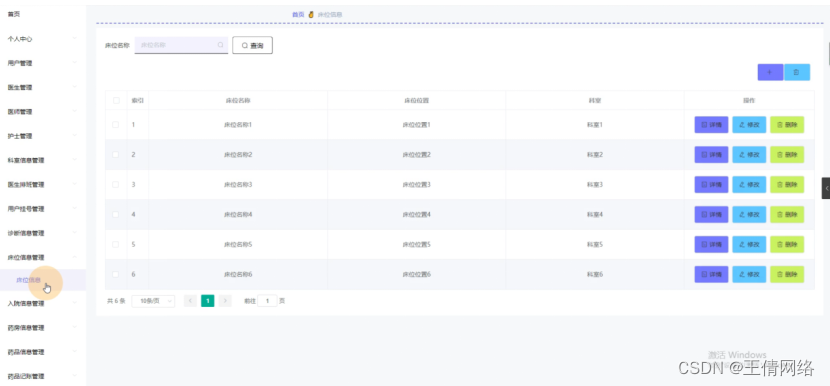Open the 10条/页 page size dropdown
The image size is (830, 386).
[153, 301]
